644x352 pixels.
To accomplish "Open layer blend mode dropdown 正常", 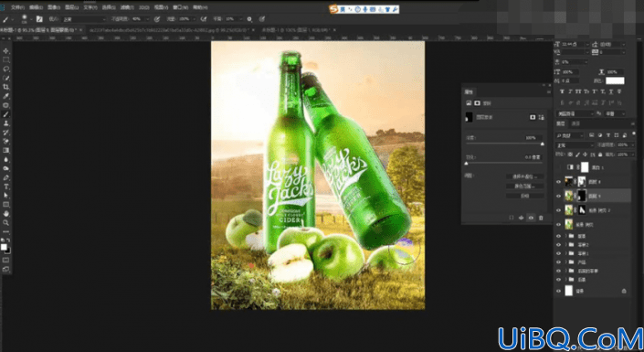I will click(575, 145).
